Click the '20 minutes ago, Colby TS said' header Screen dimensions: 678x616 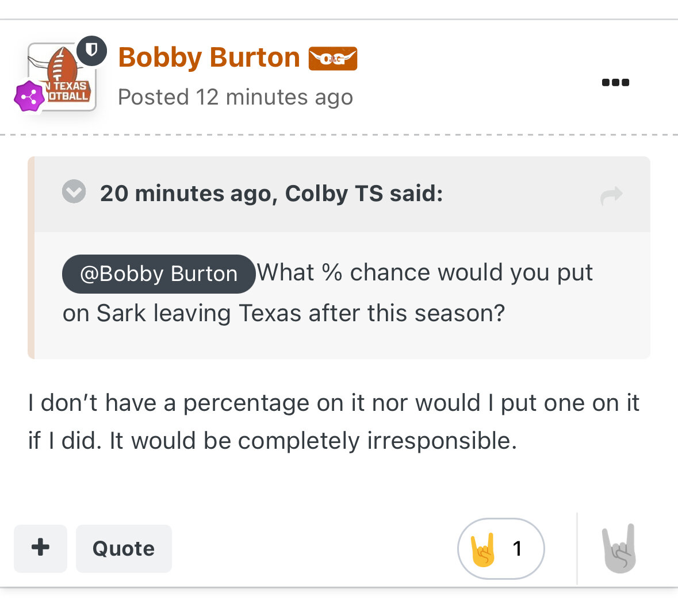[x=271, y=194]
